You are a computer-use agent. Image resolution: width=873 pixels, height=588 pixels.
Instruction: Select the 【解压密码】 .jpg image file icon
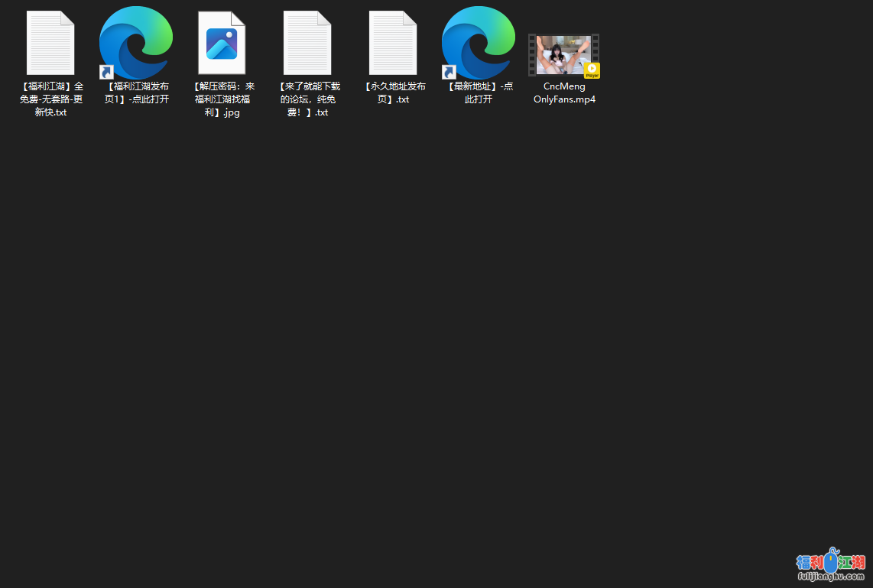(222, 43)
